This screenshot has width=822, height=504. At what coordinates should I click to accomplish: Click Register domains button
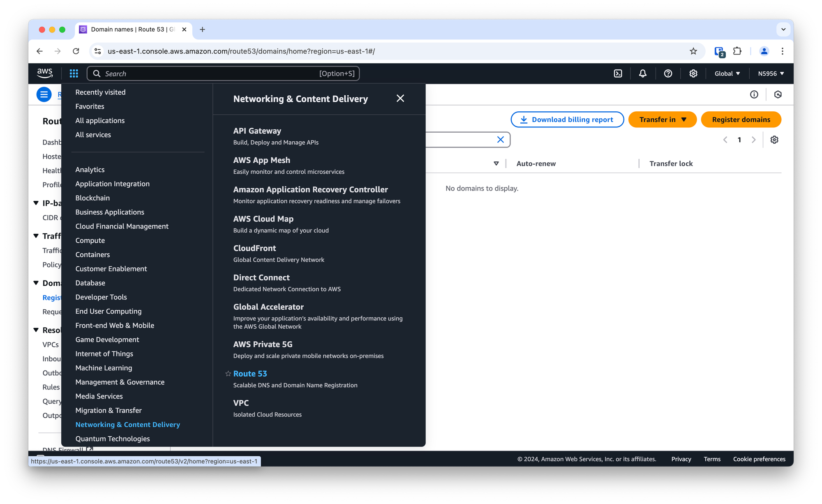coord(741,120)
